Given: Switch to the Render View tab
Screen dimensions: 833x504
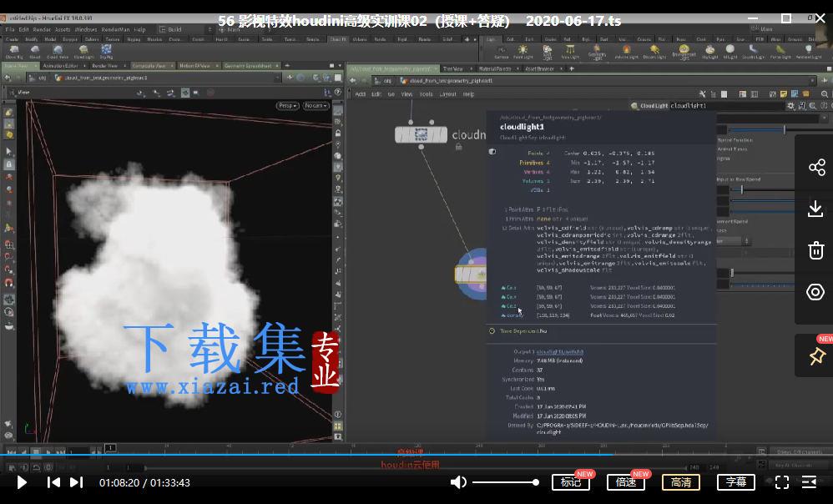Looking at the screenshot, I should pos(104,66).
